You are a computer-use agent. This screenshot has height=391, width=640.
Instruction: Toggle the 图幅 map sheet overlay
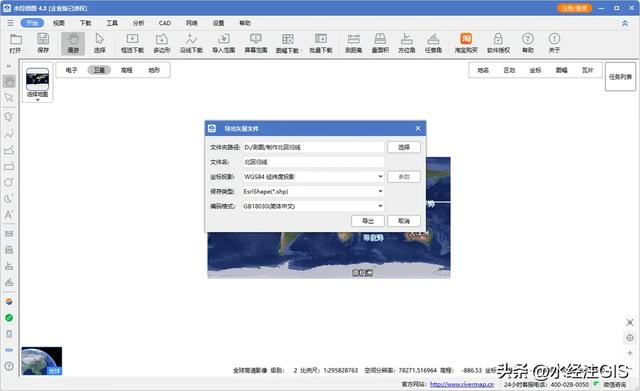pos(562,70)
